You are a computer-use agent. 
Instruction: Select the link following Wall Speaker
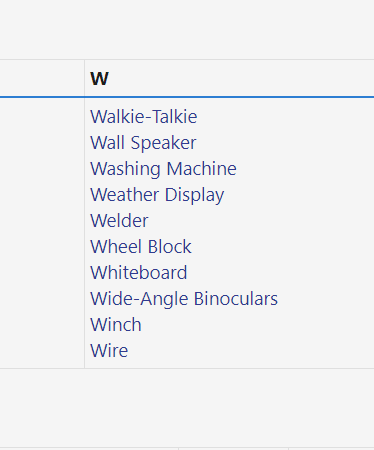tap(163, 169)
